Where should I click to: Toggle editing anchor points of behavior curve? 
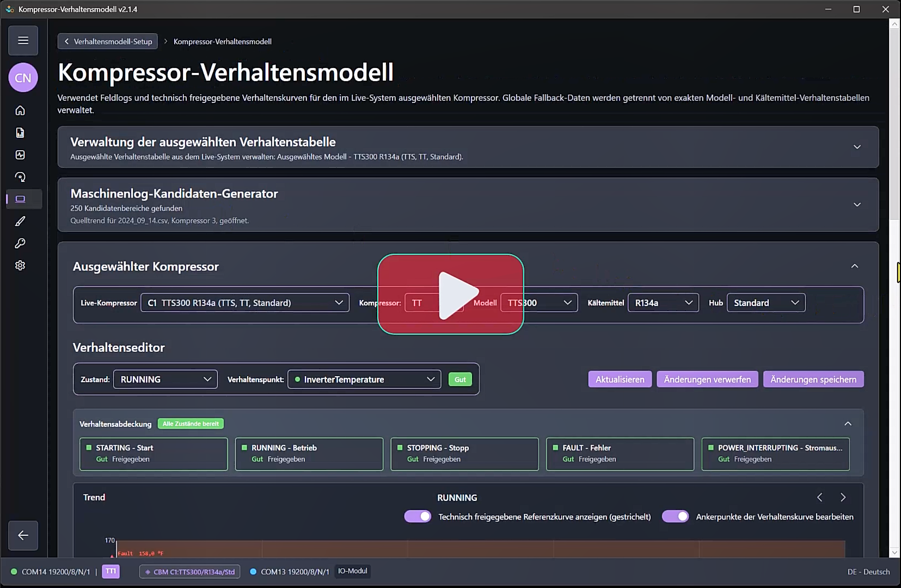[675, 517]
